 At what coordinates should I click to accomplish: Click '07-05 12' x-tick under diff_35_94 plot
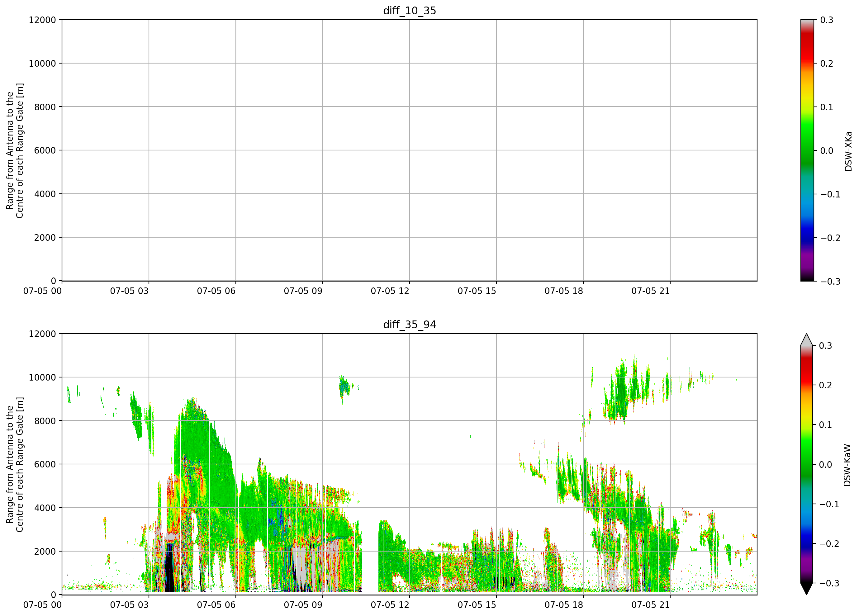click(x=390, y=605)
